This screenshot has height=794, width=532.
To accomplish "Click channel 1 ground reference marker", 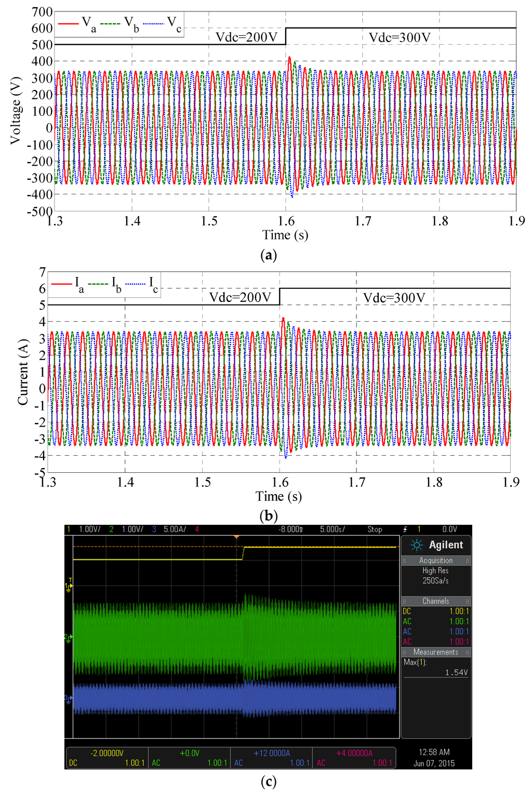I will [68, 586].
